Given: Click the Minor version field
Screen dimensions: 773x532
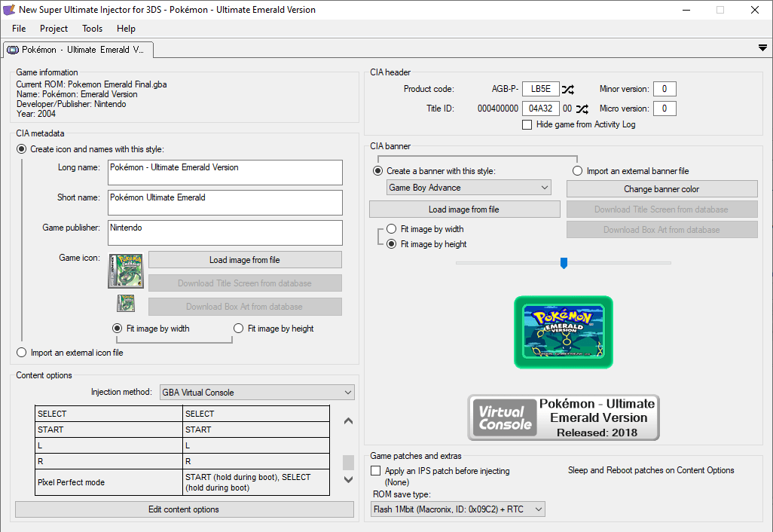Looking at the screenshot, I should click(665, 89).
